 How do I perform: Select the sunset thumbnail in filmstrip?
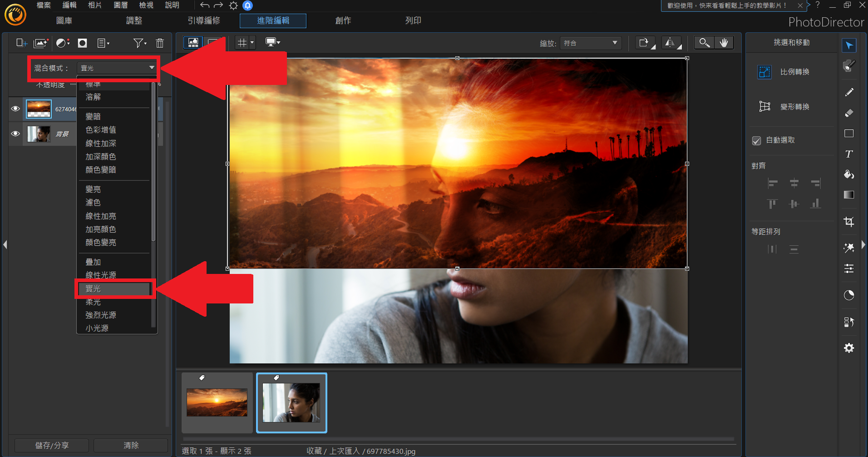click(x=217, y=402)
